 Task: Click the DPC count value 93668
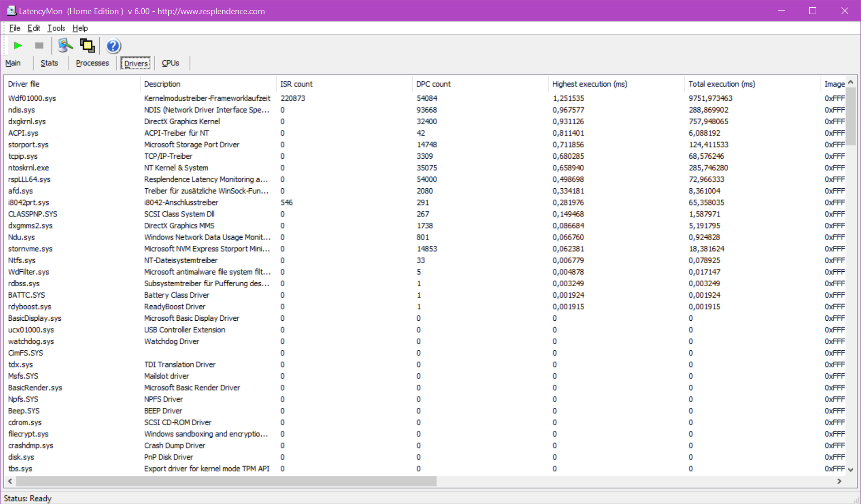[x=427, y=110]
